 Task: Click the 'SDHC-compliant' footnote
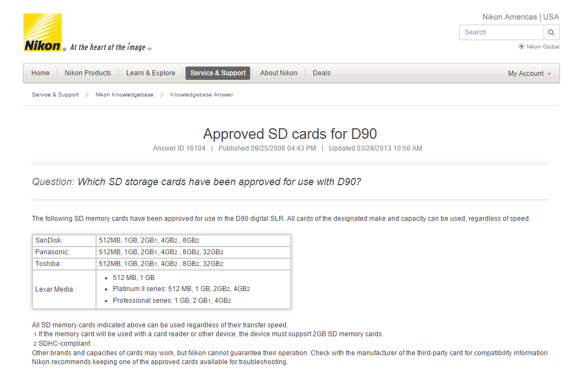pyautogui.click(x=62, y=344)
